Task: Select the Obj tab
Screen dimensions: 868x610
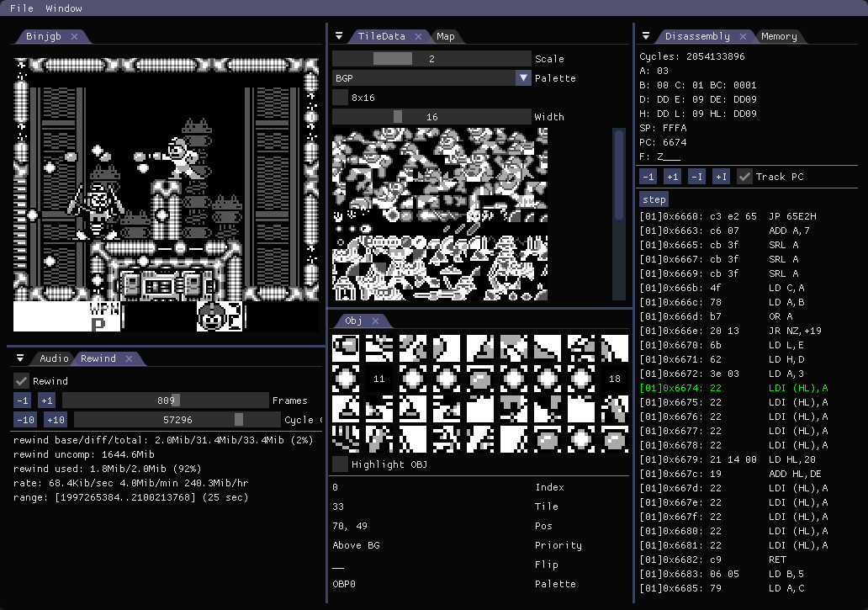Action: point(353,321)
